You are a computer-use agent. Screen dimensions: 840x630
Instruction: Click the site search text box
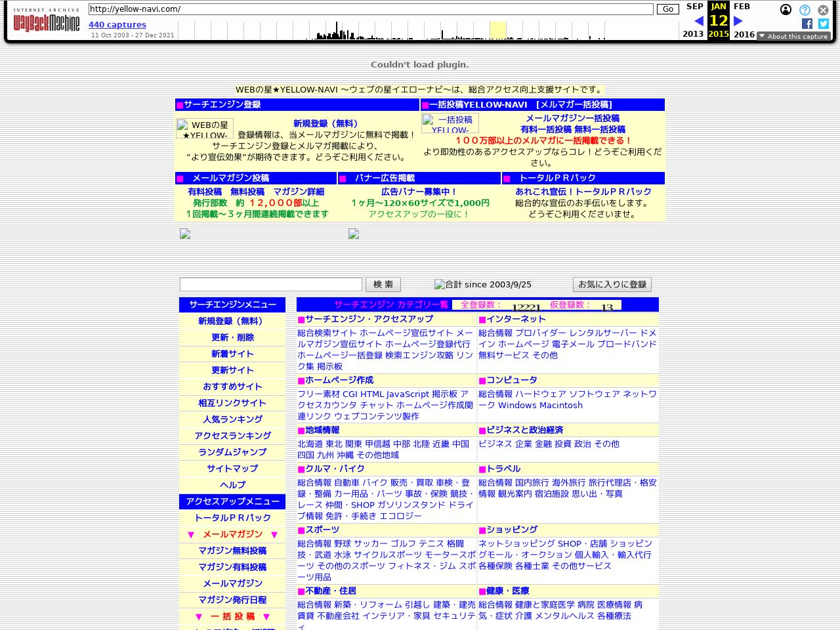point(270,284)
